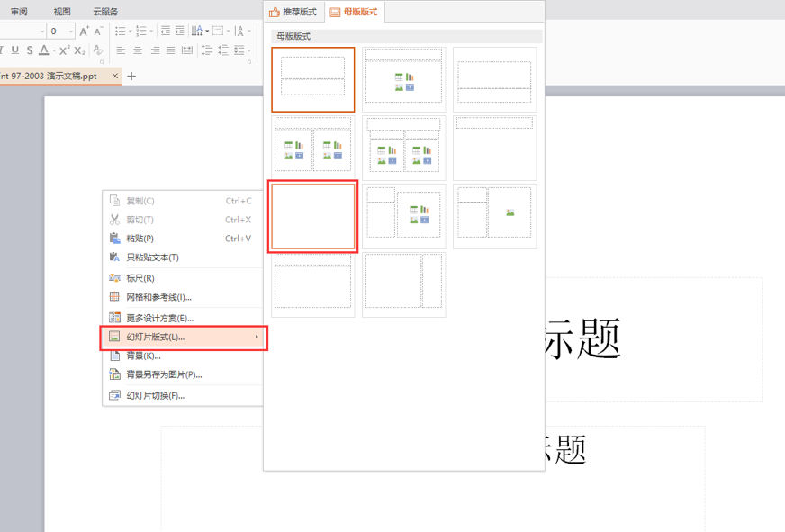Screen dimensions: 785x532
Task: Toggle superscript formatting
Action: (65, 50)
